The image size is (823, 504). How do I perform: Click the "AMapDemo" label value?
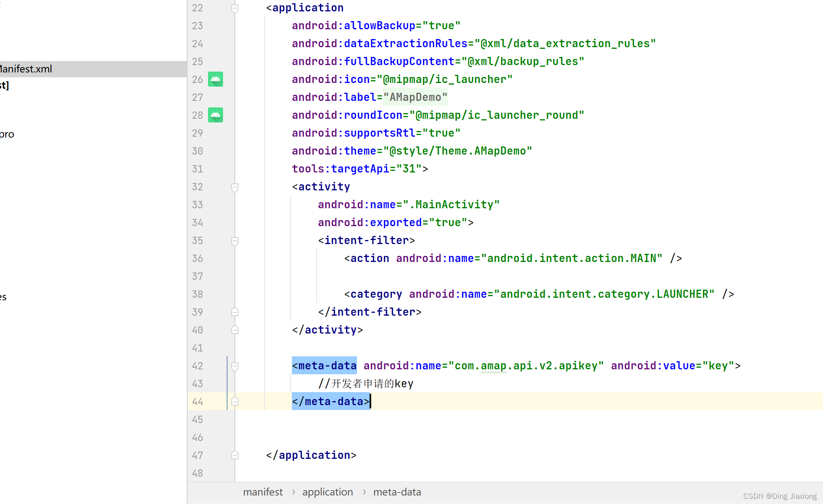click(x=416, y=97)
